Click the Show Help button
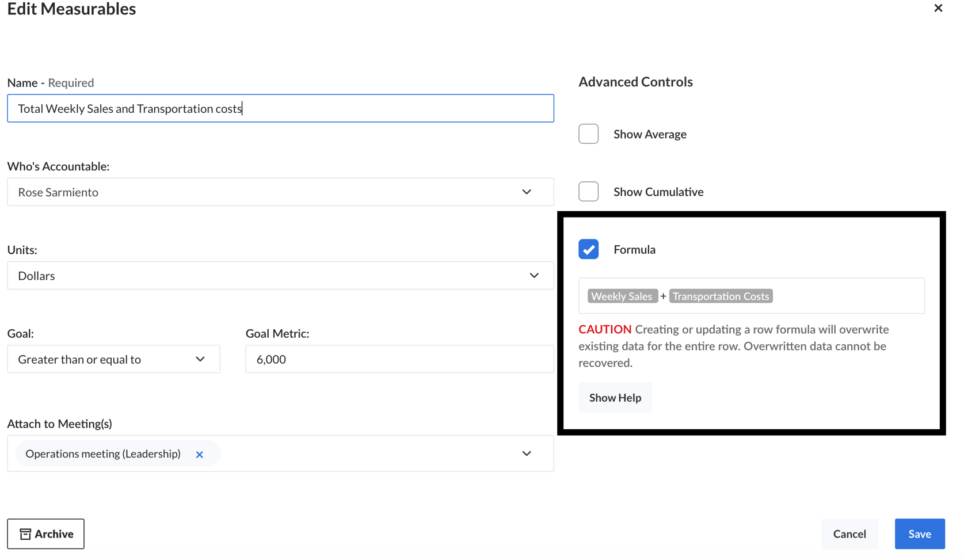This screenshot has width=964, height=560. [615, 398]
